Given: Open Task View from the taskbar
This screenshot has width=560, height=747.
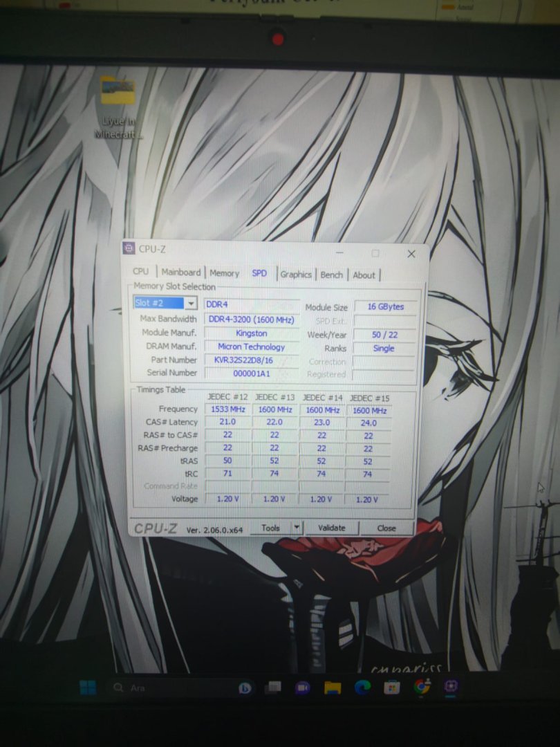Looking at the screenshot, I should click(x=273, y=687).
